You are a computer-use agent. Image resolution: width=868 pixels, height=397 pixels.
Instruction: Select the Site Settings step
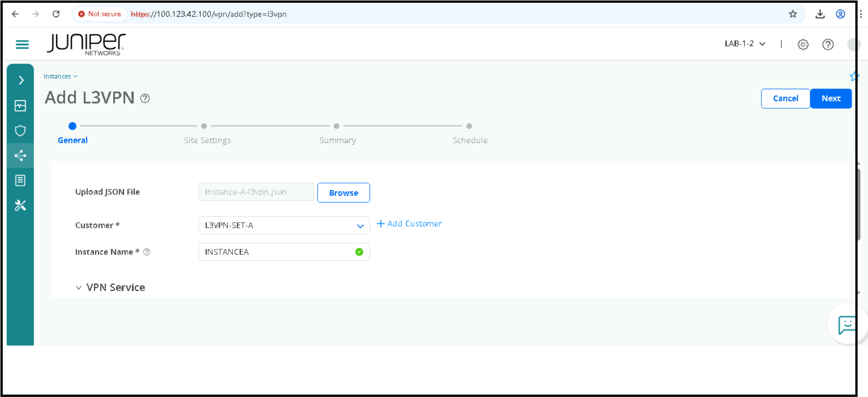coord(207,140)
